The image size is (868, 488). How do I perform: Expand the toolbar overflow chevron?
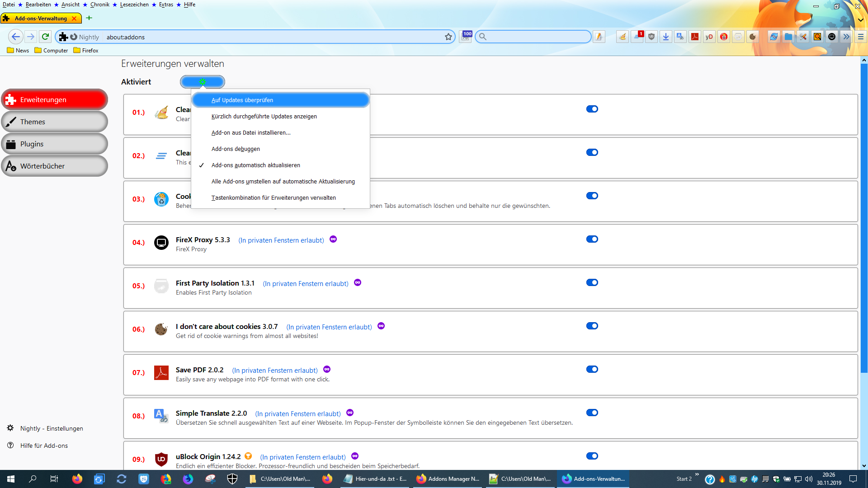point(846,37)
